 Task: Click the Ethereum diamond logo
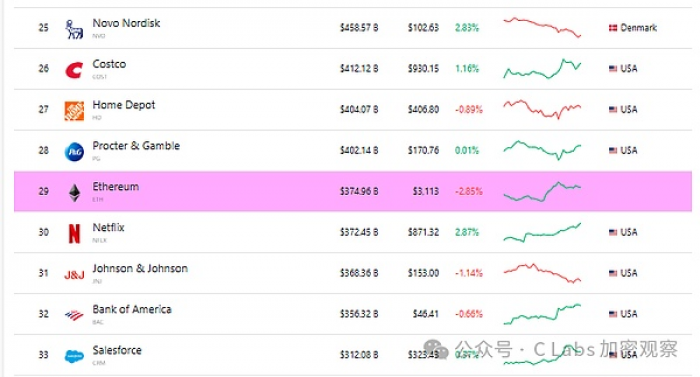74,193
